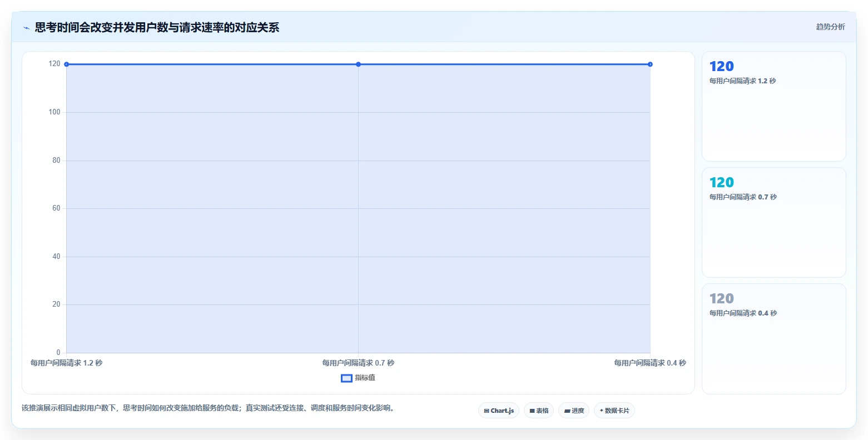This screenshot has width=868, height=440.
Task: Click card label 每用户间隔请求 1.2 秒
Action: pos(743,81)
